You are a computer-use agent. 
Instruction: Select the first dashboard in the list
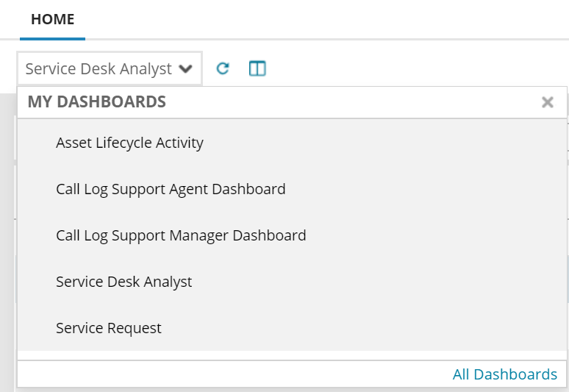point(129,143)
